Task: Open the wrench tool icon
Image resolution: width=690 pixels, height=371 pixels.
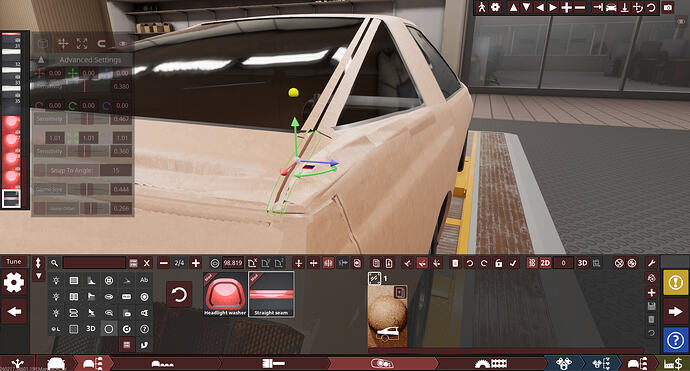Action: 652,263
